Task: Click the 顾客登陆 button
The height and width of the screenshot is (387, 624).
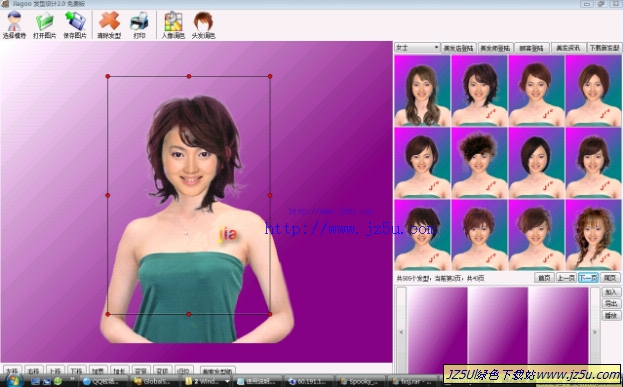Action: point(532,48)
